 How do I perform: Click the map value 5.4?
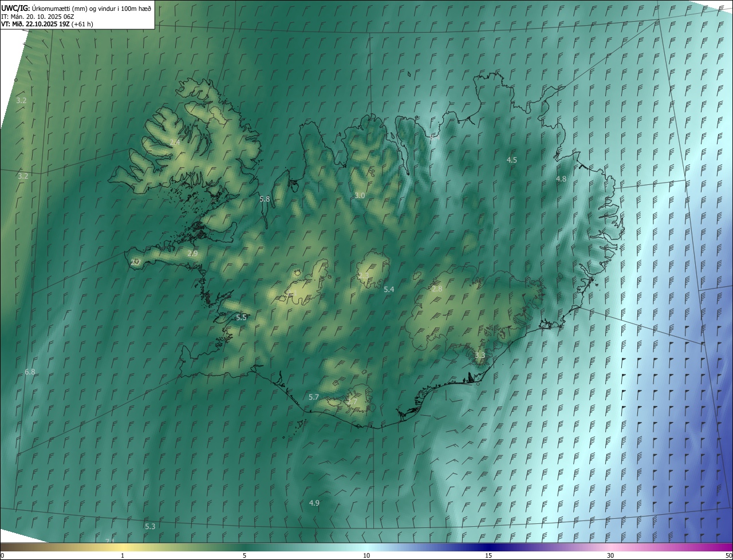click(389, 289)
